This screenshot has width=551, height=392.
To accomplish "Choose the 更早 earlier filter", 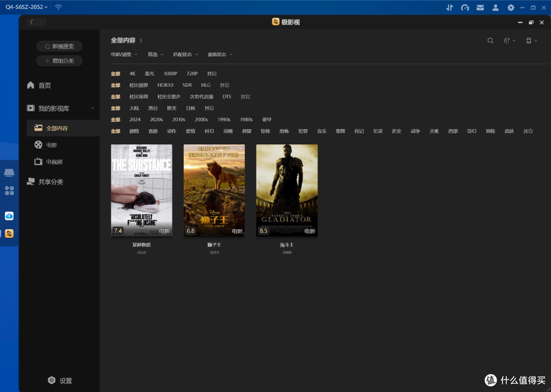I will pos(267,119).
